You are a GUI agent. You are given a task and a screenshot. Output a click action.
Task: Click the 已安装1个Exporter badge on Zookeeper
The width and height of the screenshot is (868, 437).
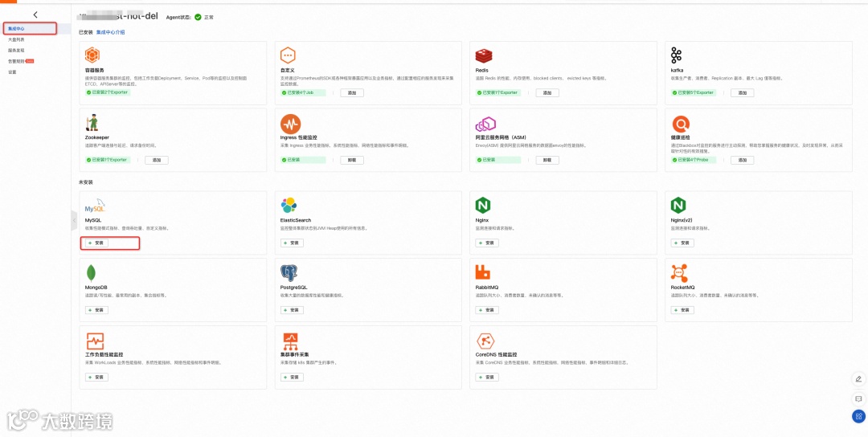pos(108,160)
